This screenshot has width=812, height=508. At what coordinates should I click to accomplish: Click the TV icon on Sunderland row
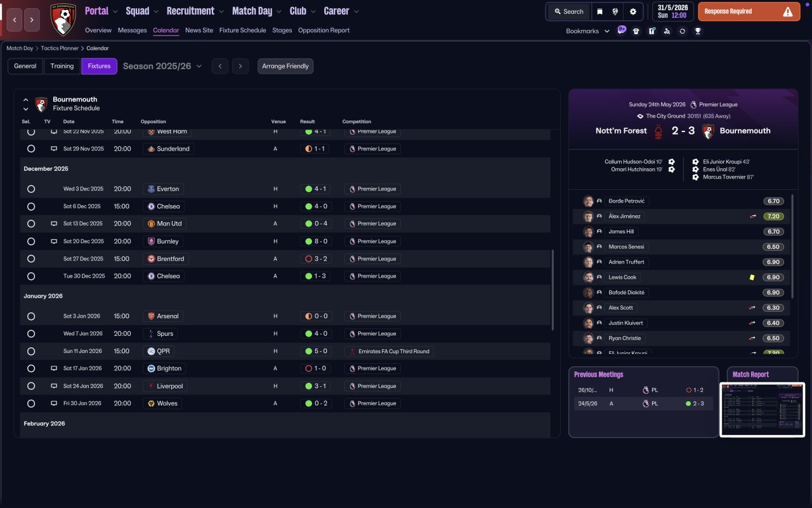tap(54, 149)
